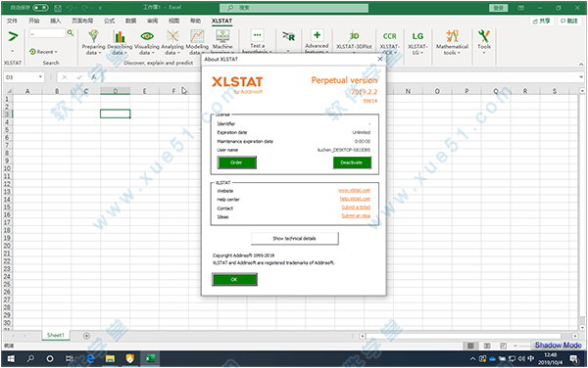
Task: Select row 10 header
Action: [7, 168]
